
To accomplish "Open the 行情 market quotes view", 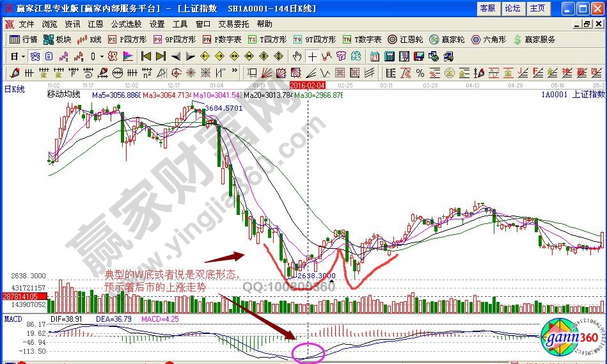I will click(x=23, y=40).
